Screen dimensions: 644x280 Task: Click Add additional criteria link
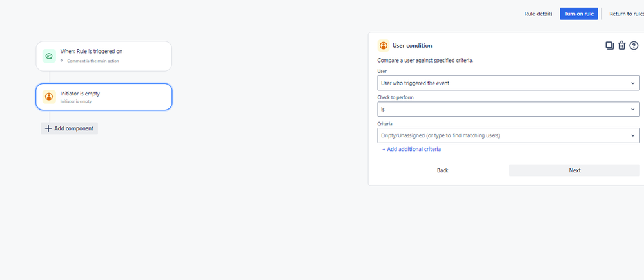(411, 149)
